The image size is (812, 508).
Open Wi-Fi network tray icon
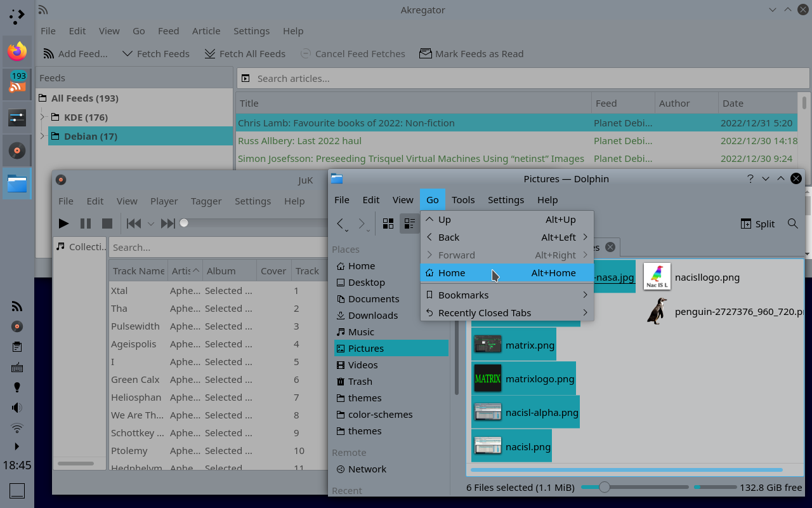(17, 427)
